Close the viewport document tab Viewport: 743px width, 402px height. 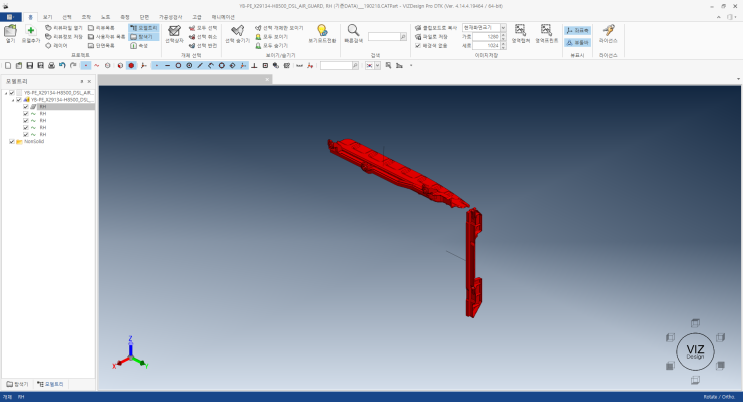[x=267, y=80]
